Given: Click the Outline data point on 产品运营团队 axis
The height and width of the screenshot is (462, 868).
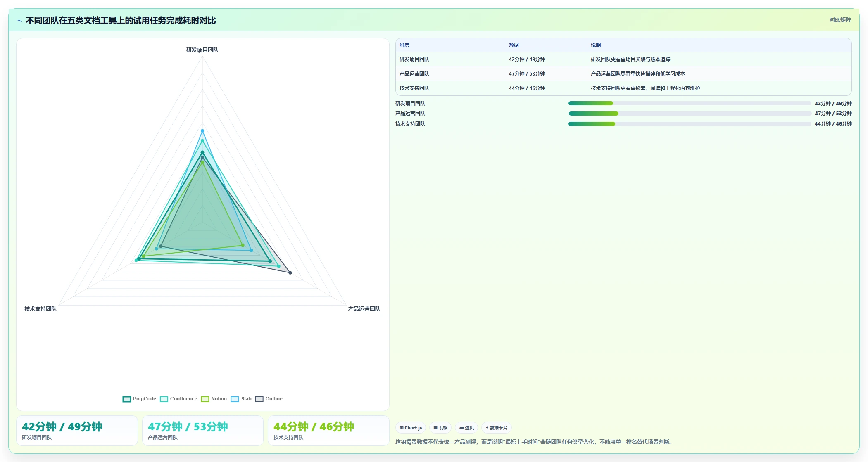Looking at the screenshot, I should [x=290, y=273].
